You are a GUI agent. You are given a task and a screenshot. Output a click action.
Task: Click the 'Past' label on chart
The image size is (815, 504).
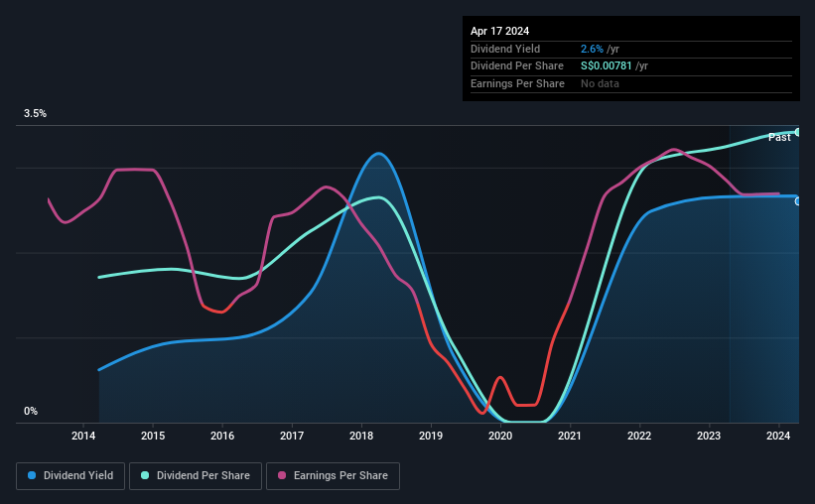(x=779, y=137)
